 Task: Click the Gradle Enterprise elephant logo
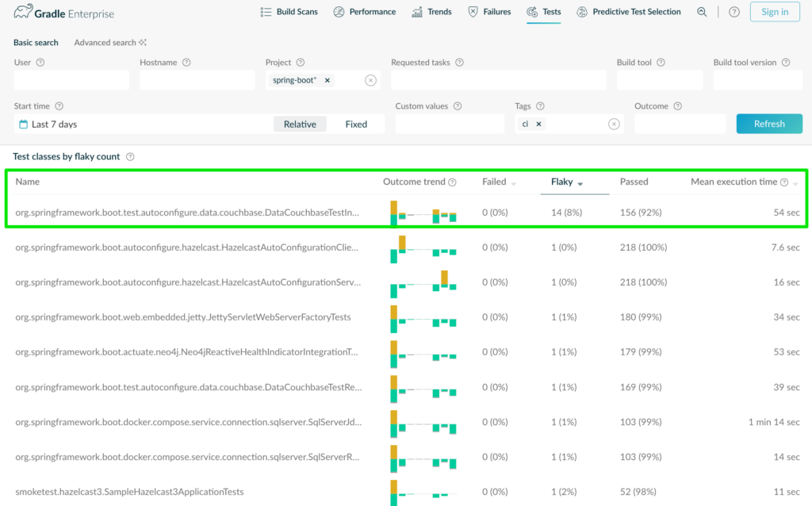(23, 12)
